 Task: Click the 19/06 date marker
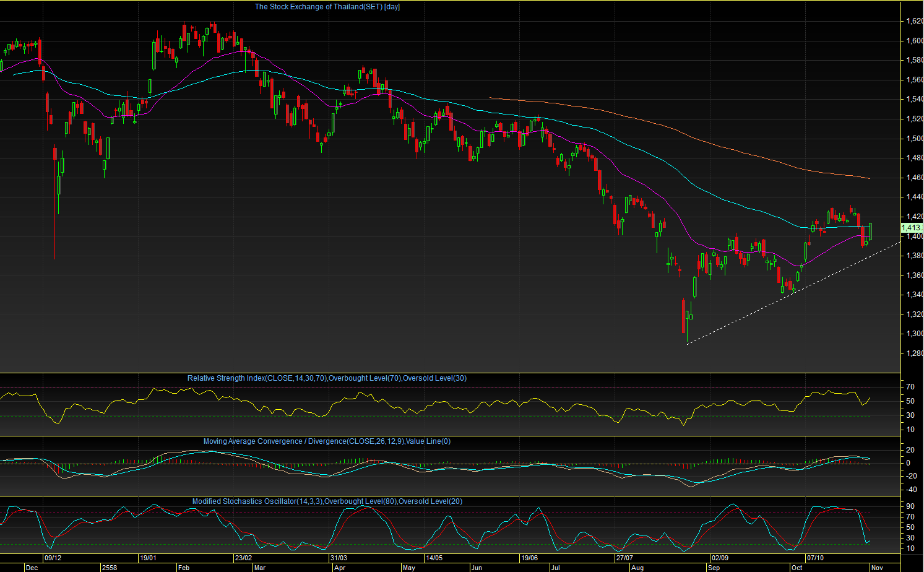click(529, 558)
